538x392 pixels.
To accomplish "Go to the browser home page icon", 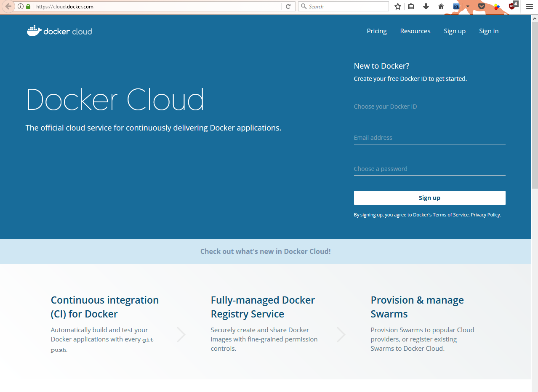I will [441, 6].
